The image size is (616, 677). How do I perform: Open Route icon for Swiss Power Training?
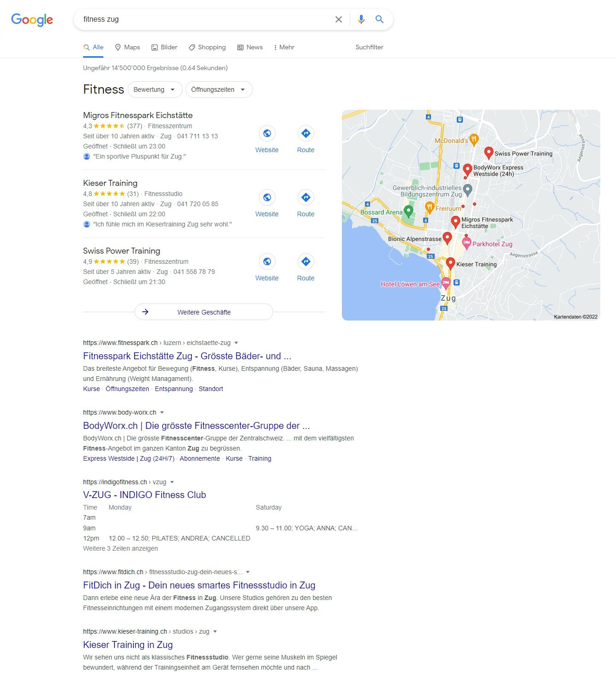pyautogui.click(x=305, y=261)
